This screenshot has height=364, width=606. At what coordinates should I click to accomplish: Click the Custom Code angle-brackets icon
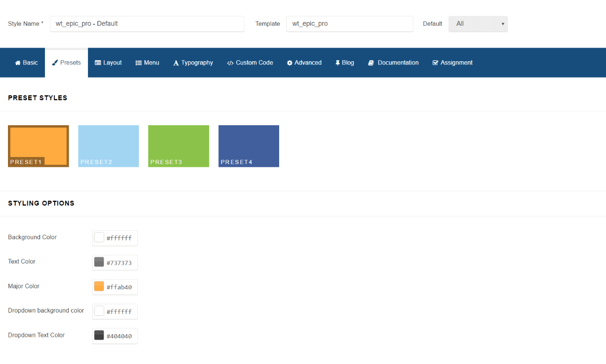point(230,62)
